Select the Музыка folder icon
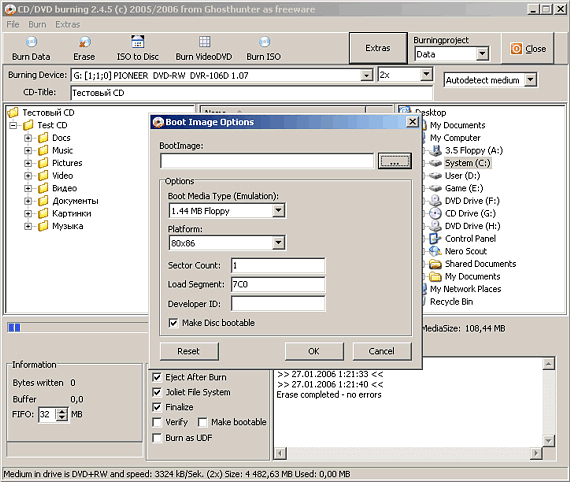 [x=43, y=226]
